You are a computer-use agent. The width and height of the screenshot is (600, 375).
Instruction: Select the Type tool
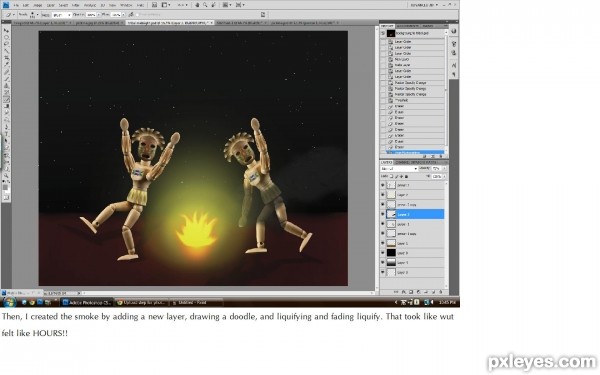[x=6, y=134]
